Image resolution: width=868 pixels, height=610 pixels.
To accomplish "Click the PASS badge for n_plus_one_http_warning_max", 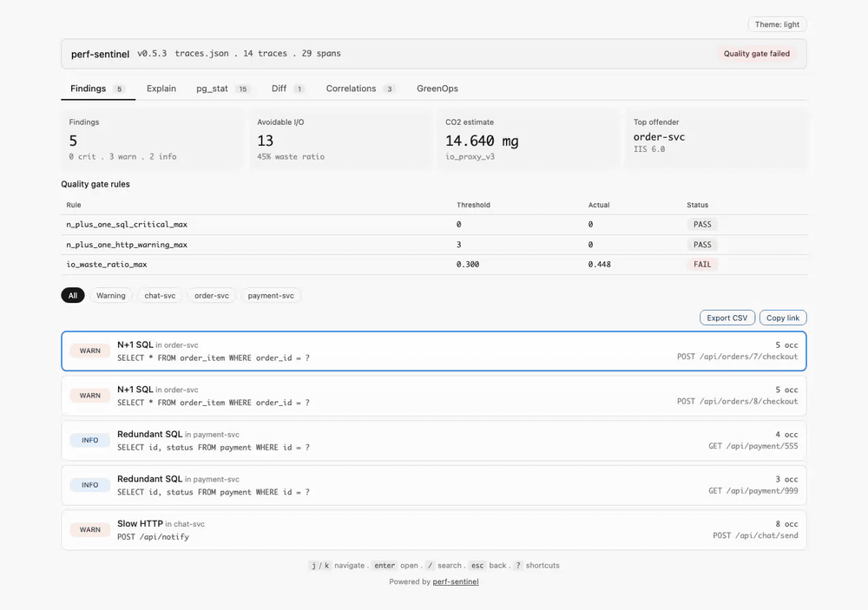I will (x=702, y=244).
